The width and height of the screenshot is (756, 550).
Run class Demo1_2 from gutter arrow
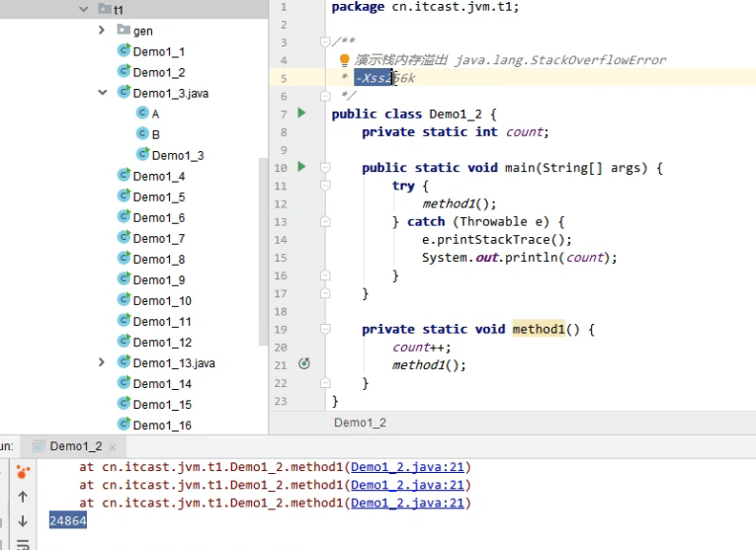click(x=301, y=114)
